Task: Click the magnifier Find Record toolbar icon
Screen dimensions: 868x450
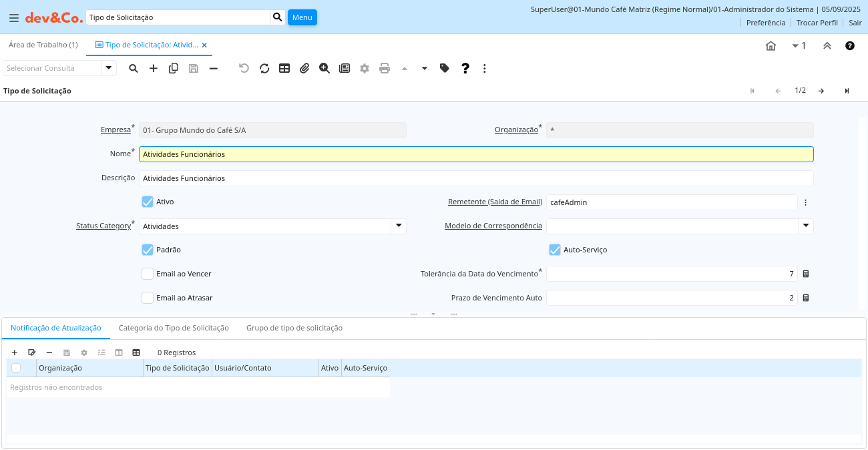Action: [134, 68]
